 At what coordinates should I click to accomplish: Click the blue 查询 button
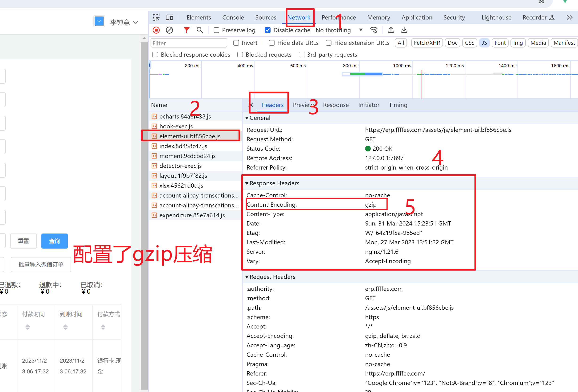point(55,241)
